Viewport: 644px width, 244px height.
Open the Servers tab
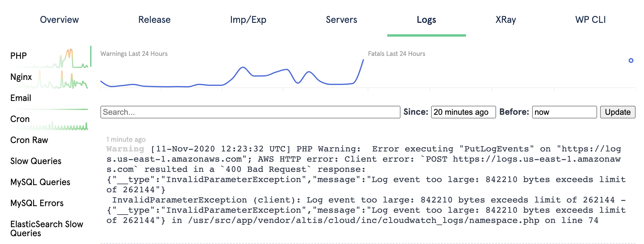341,20
